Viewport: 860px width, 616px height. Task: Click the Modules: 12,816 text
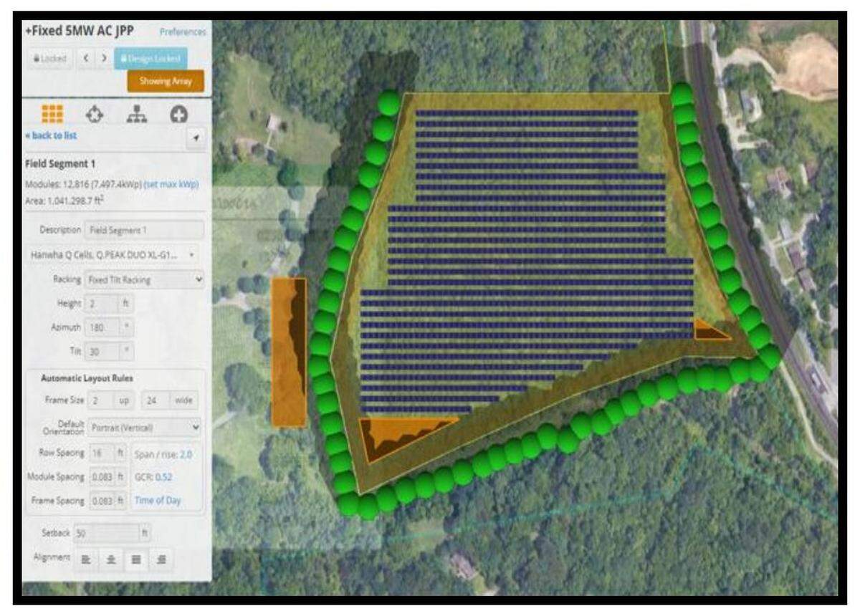[x=83, y=185]
